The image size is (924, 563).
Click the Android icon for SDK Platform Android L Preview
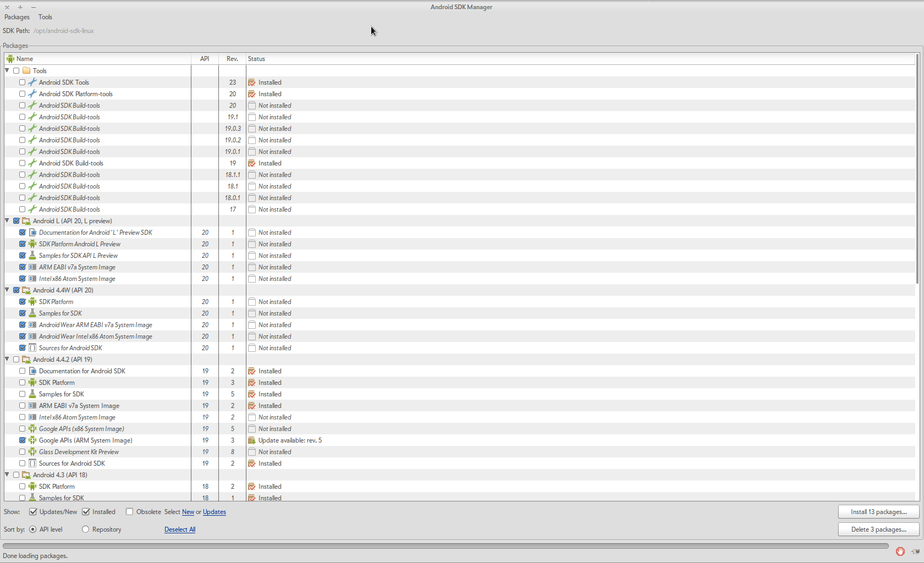point(32,244)
